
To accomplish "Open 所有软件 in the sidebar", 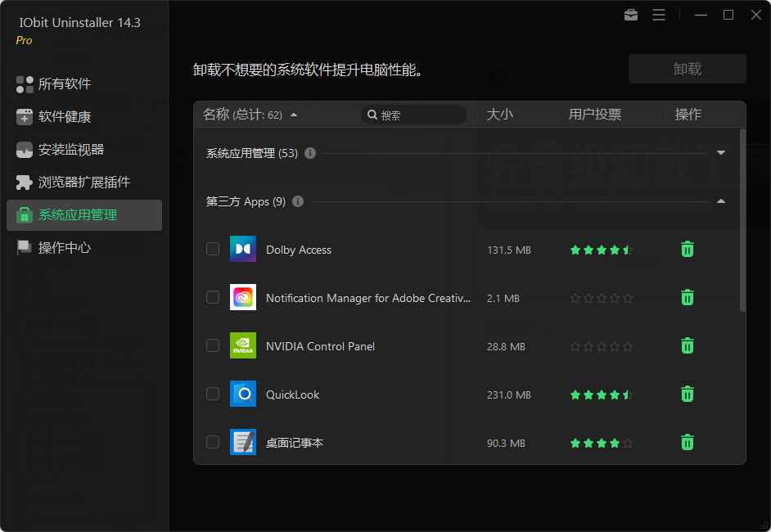I will pyautogui.click(x=84, y=84).
